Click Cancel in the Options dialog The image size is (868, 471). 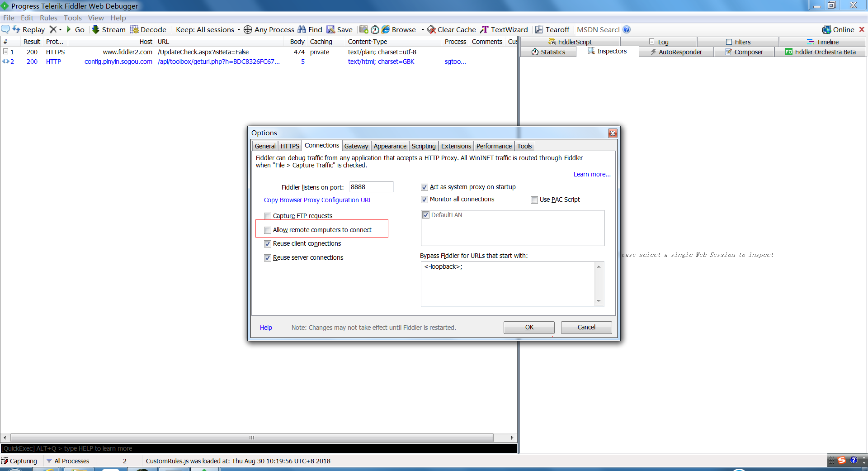pyautogui.click(x=586, y=327)
